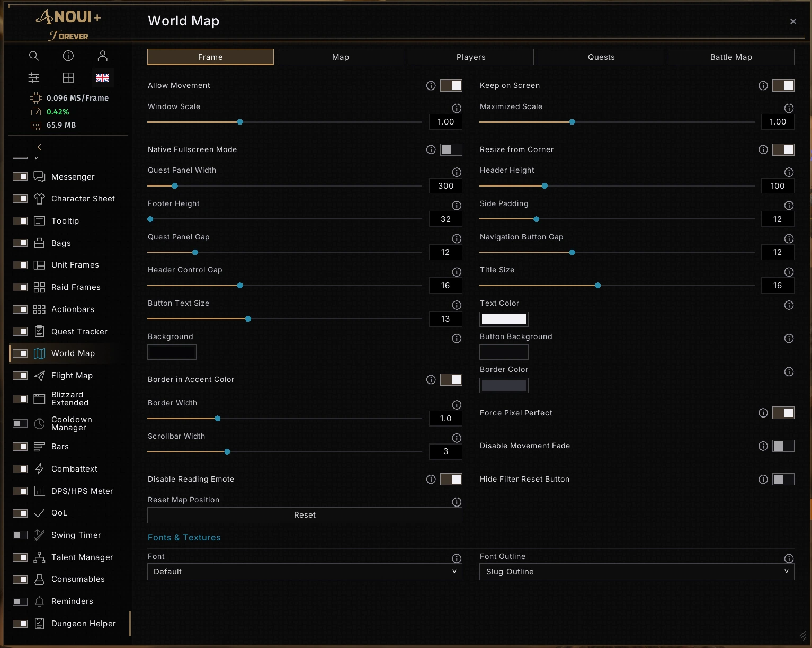
Task: Disable the Swing Timer module toggle
Action: (20, 535)
